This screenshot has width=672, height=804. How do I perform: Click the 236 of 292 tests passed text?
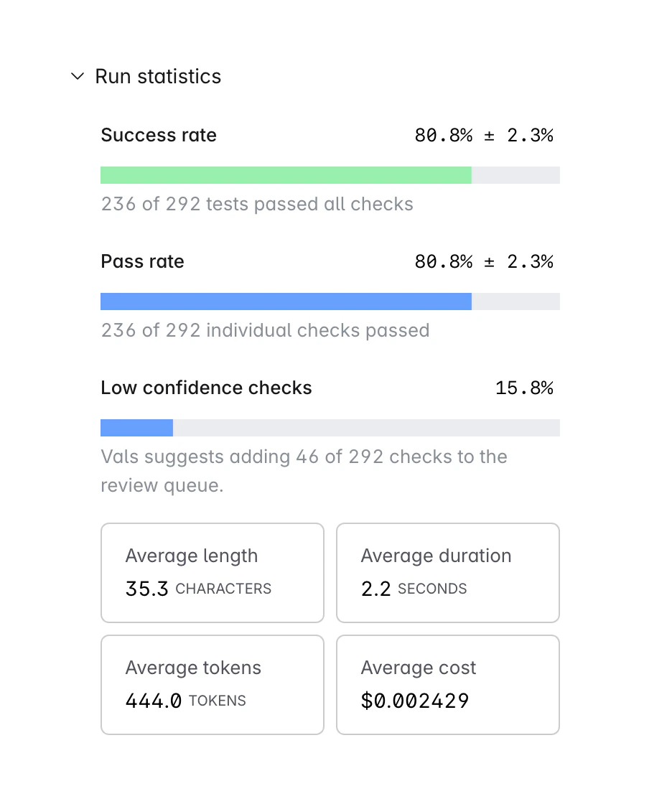point(257,204)
